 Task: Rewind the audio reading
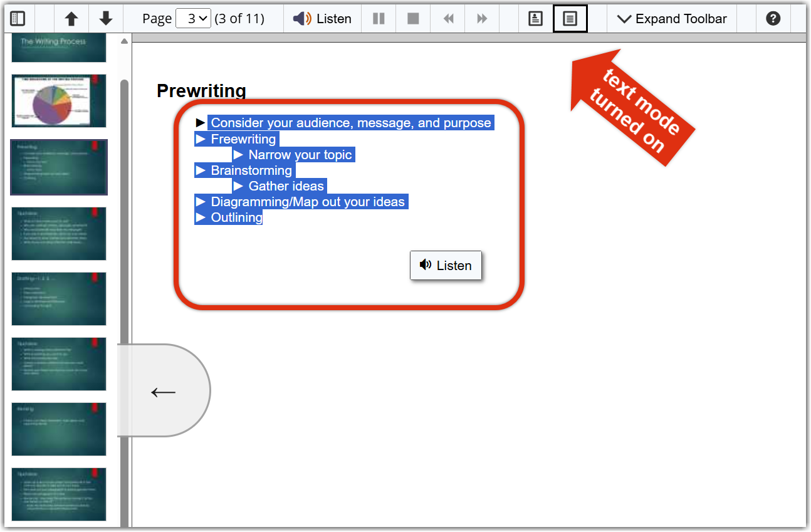448,19
